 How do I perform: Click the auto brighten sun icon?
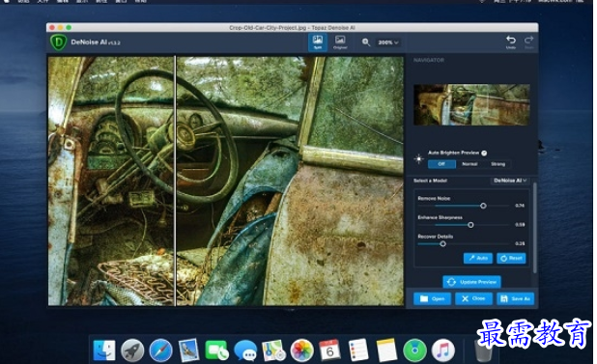419,158
